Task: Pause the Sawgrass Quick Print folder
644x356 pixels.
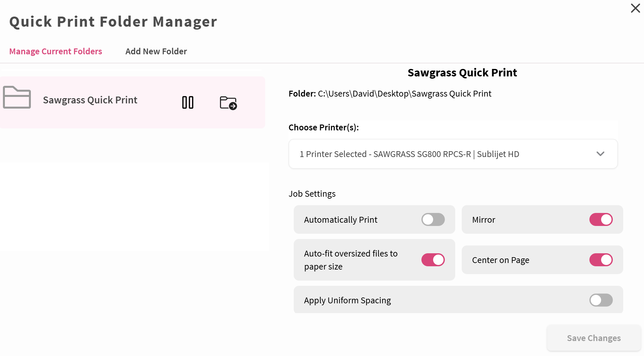Action: coord(188,102)
